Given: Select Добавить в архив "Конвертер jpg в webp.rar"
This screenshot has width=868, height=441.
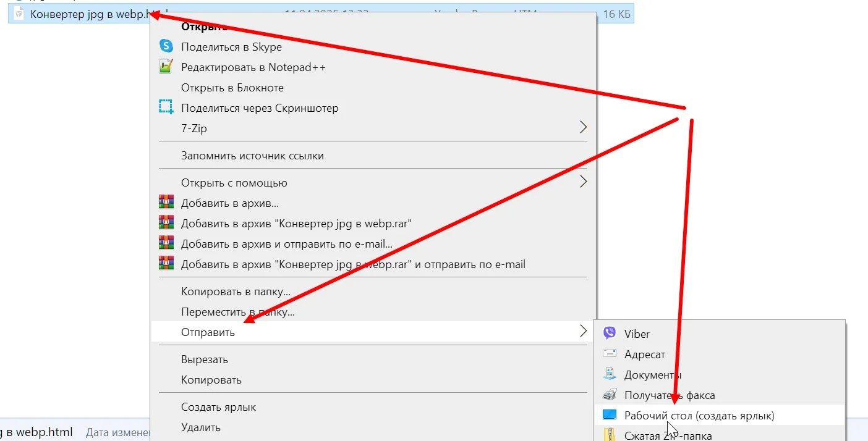Looking at the screenshot, I should coord(297,224).
